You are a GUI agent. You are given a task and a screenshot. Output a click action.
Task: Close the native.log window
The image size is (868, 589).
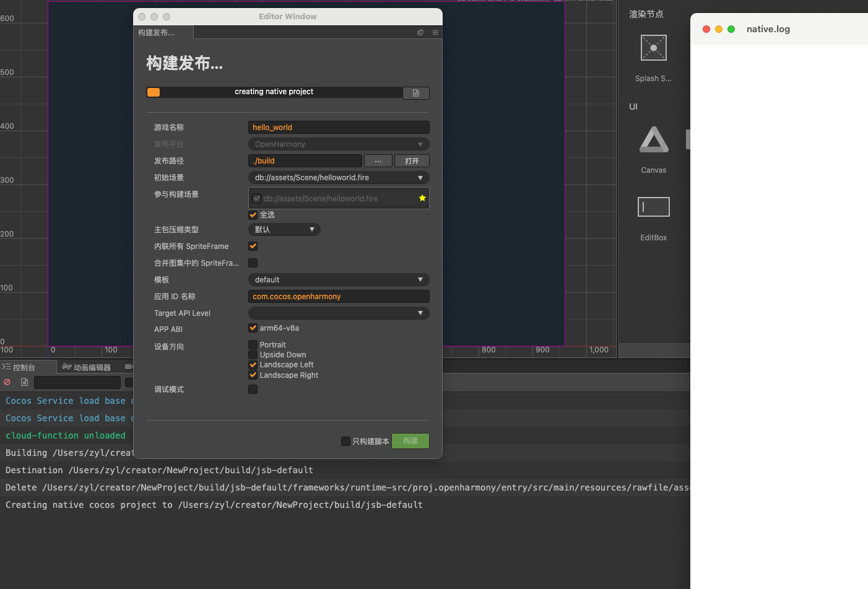coord(706,29)
